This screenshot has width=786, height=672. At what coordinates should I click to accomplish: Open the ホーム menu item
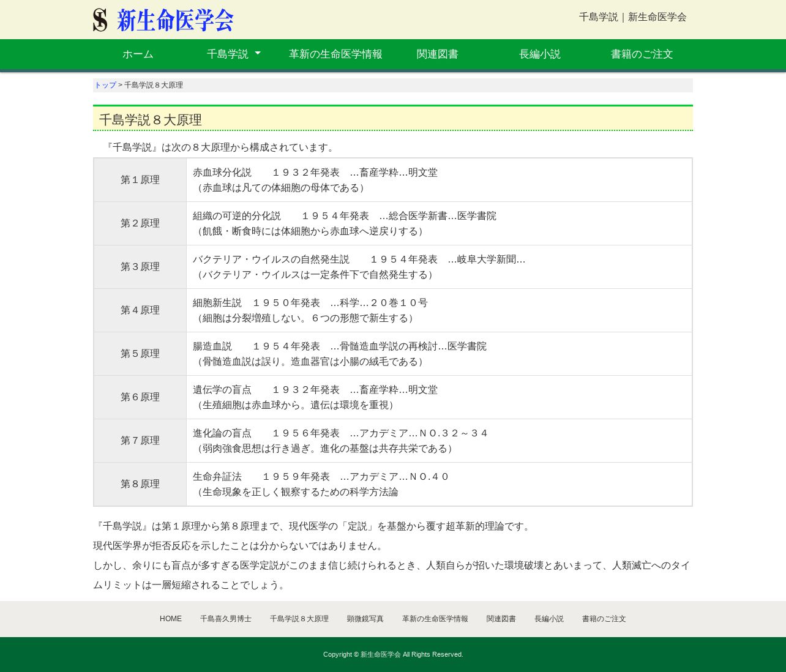click(138, 54)
